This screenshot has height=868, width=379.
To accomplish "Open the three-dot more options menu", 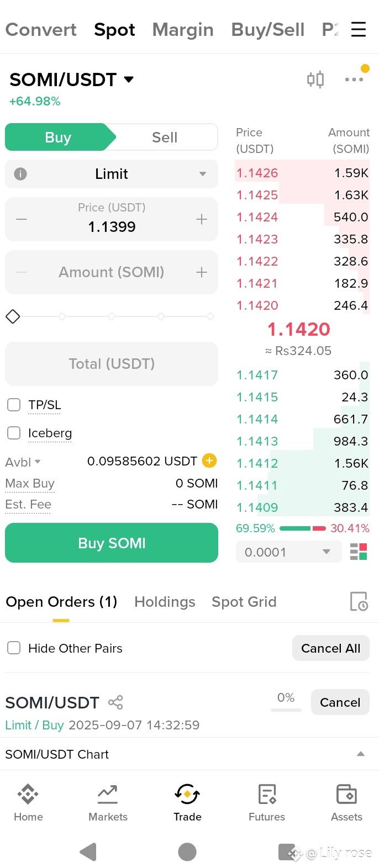I will tap(354, 80).
